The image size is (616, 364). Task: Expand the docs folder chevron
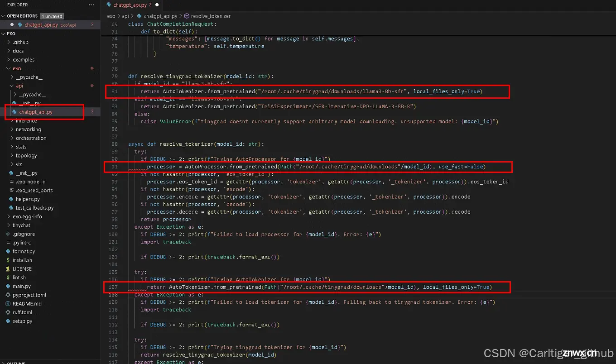[x=9, y=51]
